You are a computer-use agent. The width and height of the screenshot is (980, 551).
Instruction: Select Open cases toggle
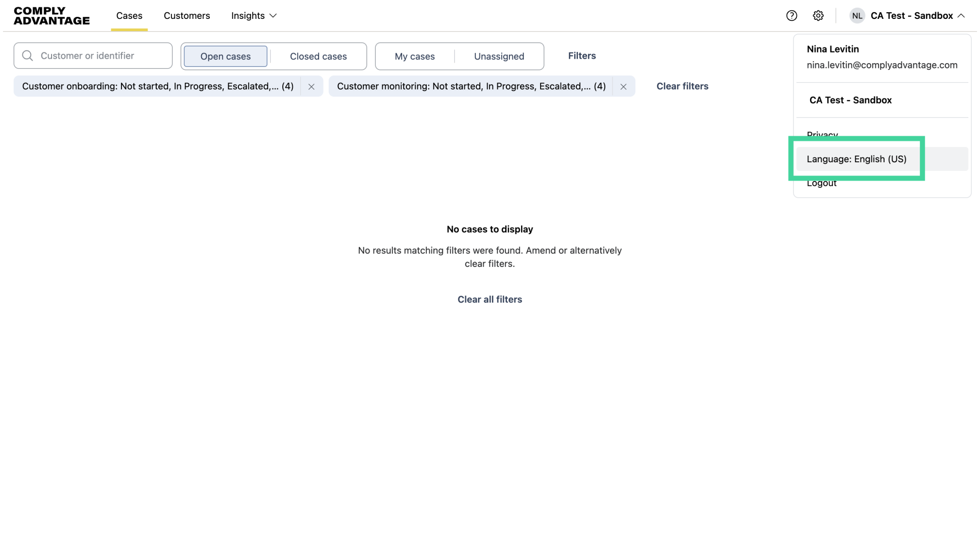tap(225, 56)
